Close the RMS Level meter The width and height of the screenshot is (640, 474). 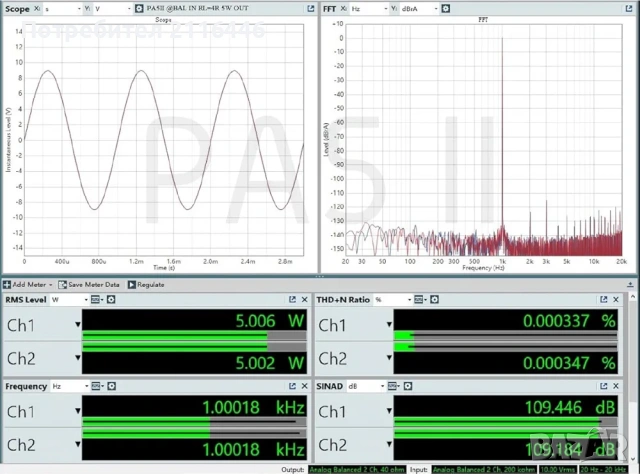[306, 300]
